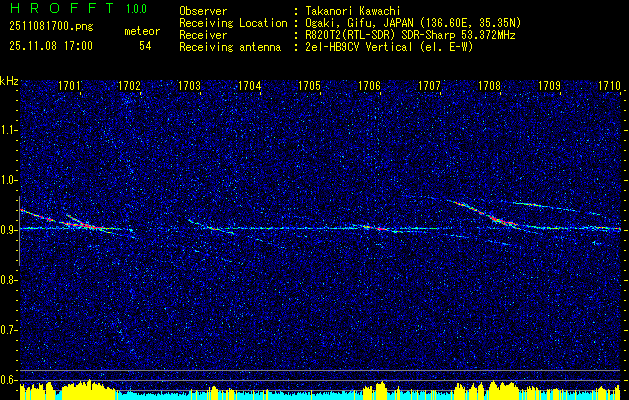Image resolution: width=629 pixels, height=400 pixels.
Task: Click the Receiving Location field label
Action: click(233, 23)
